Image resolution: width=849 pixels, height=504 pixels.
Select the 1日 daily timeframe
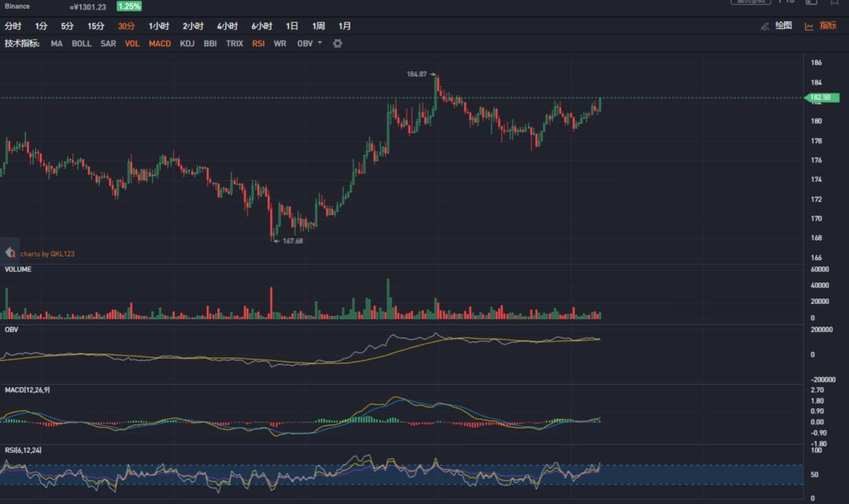(292, 26)
